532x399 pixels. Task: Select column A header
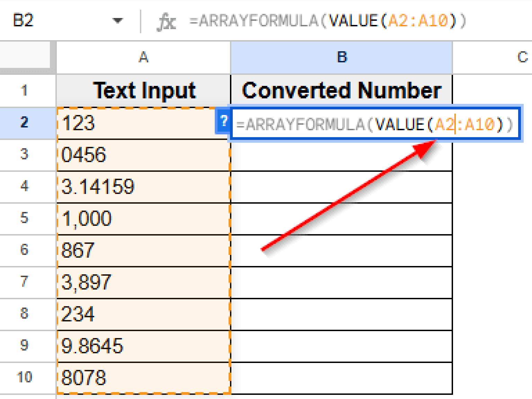144,56
